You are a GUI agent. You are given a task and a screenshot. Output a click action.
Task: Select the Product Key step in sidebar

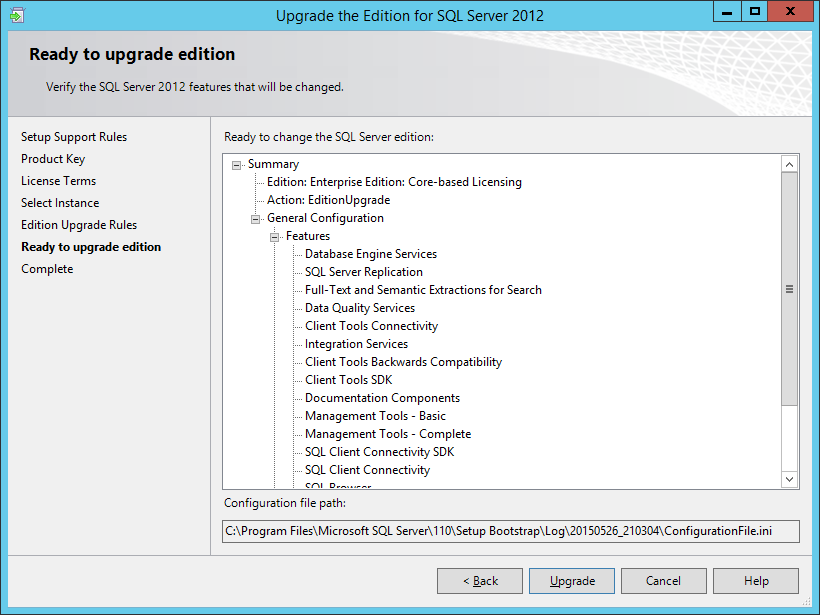tap(53, 159)
